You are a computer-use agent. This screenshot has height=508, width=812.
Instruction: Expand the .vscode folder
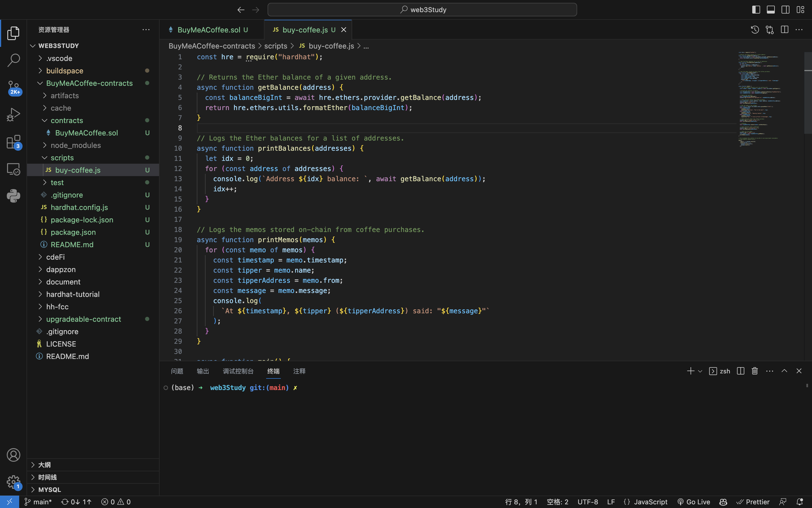tap(93, 58)
